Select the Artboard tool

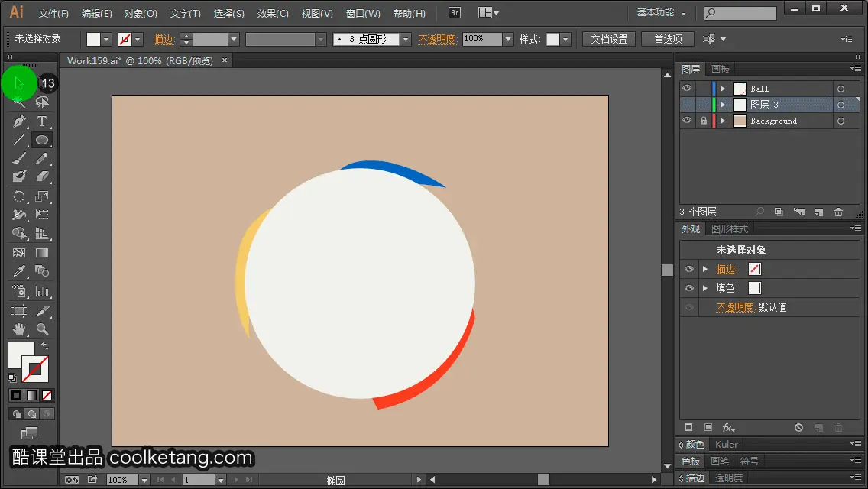(19, 311)
